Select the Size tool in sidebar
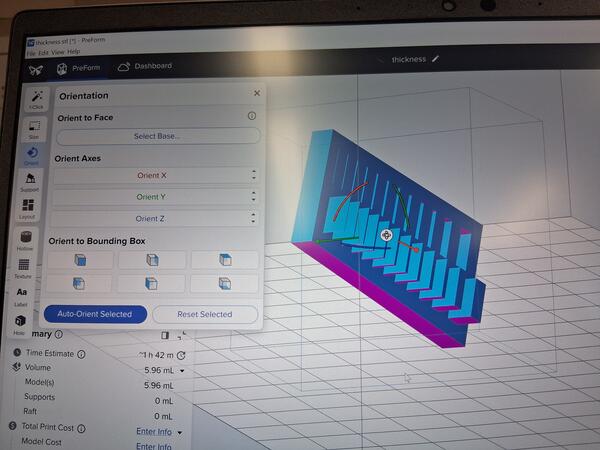This screenshot has height=450, width=600. pyautogui.click(x=34, y=129)
